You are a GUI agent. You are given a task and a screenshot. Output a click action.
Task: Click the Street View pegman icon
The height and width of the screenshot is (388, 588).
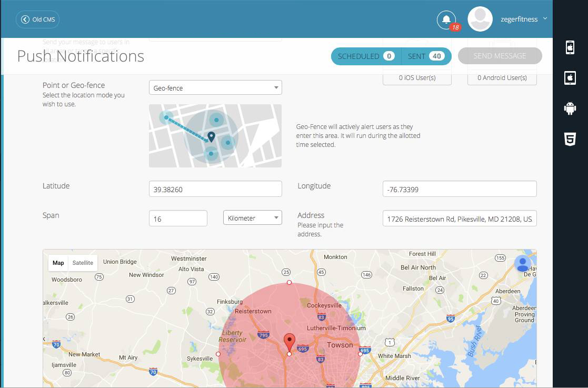522,264
